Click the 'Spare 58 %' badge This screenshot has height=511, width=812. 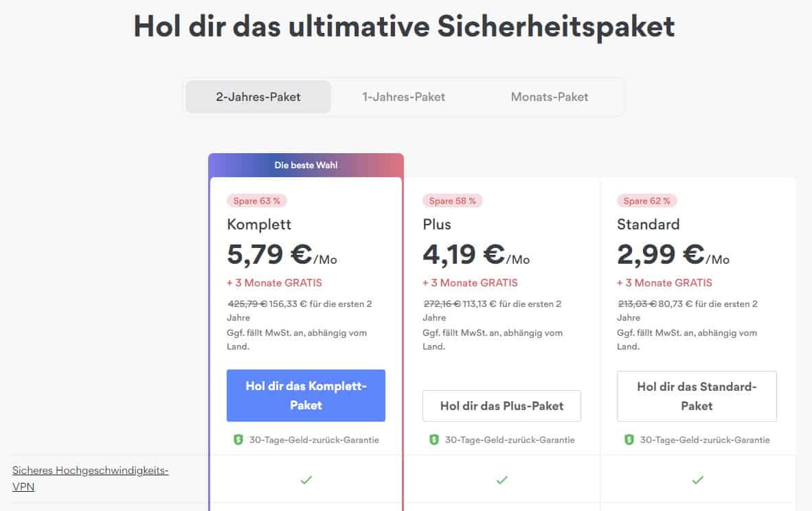pos(453,201)
